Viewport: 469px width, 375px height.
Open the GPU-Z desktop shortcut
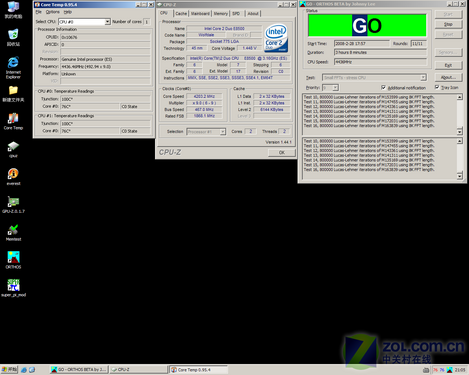(13, 204)
